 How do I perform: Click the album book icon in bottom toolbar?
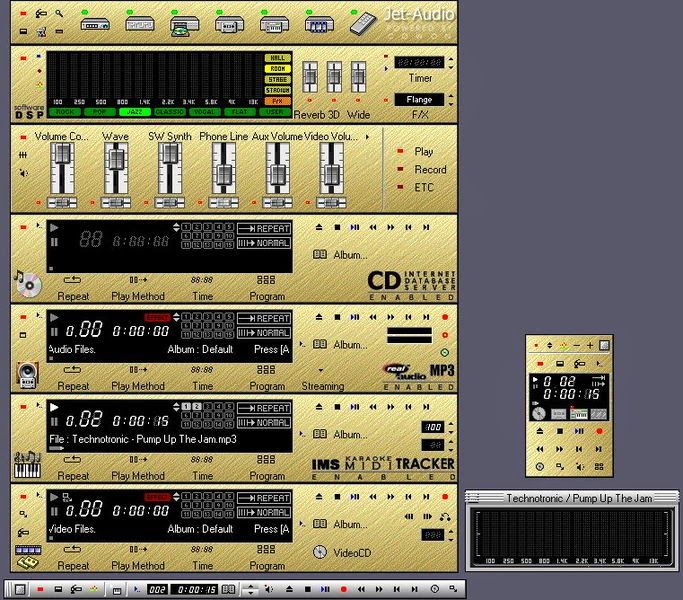(229, 589)
